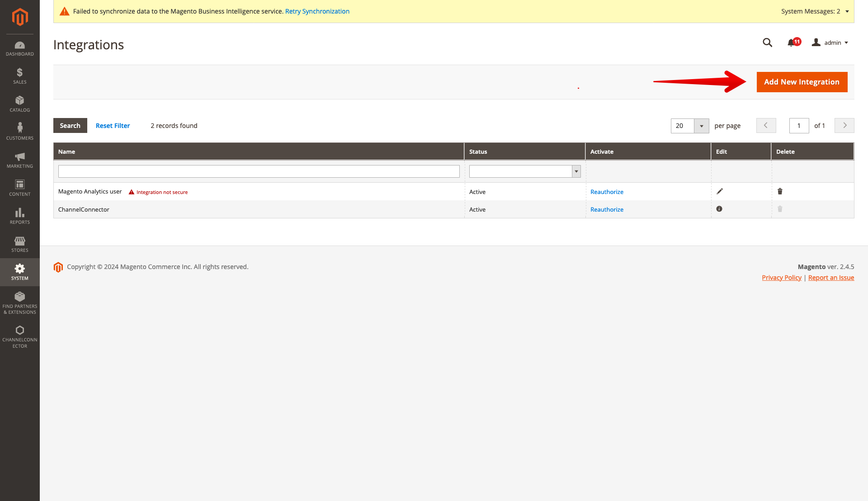
Task: Click Active status for Magento Analytics user
Action: pos(477,192)
